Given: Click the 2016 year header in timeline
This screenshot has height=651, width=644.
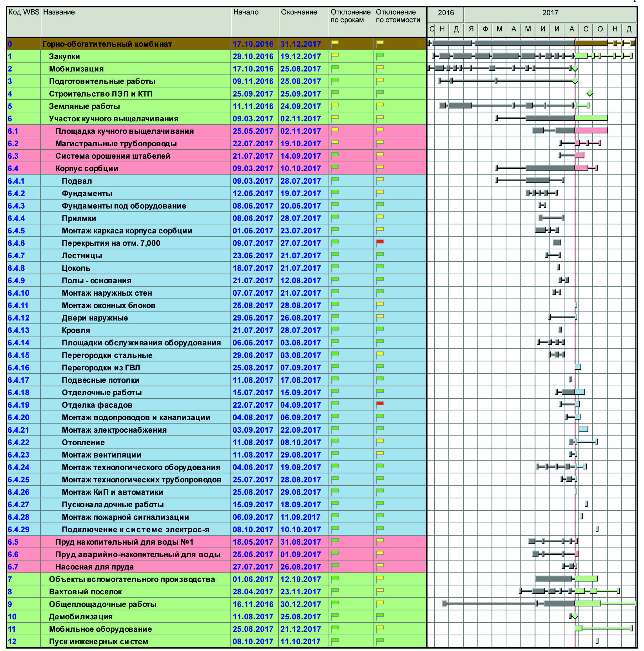Looking at the screenshot, I should [446, 13].
